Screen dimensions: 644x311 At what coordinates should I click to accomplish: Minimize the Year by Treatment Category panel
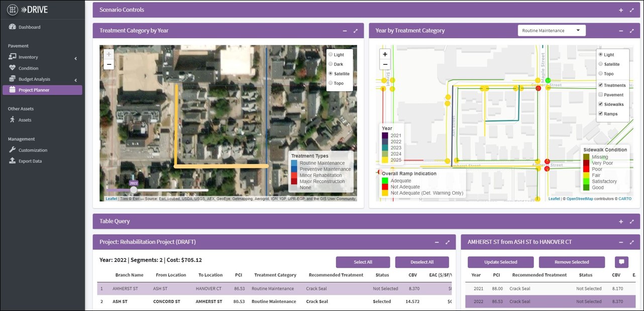coord(621,31)
